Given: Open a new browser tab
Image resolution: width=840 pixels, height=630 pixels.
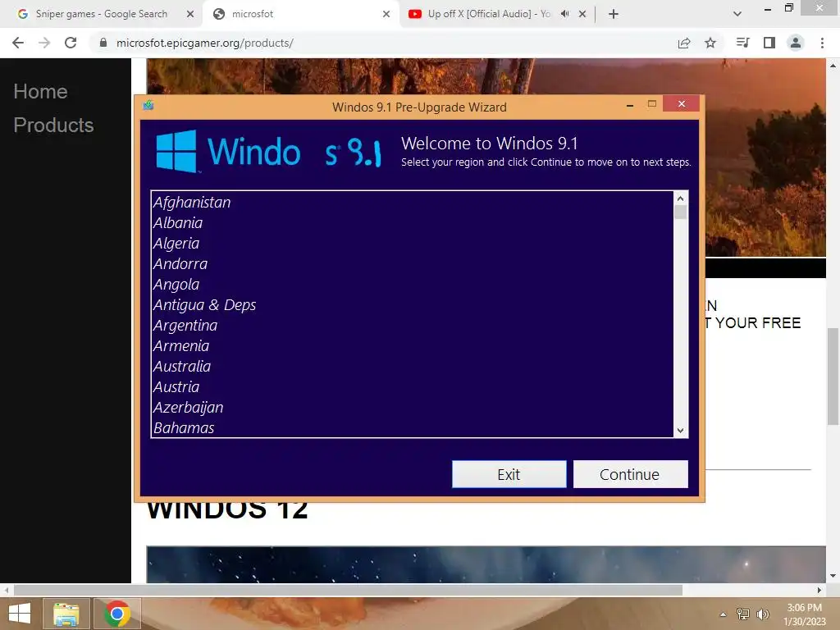Looking at the screenshot, I should tap(614, 14).
